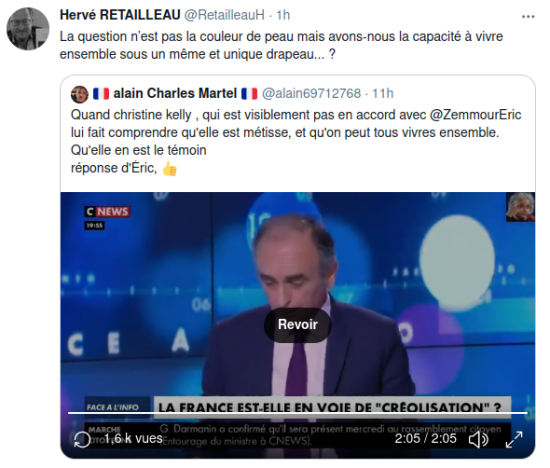This screenshot has width=550, height=468.
Task: Open the @RetailleauH handle
Action: click(x=224, y=15)
